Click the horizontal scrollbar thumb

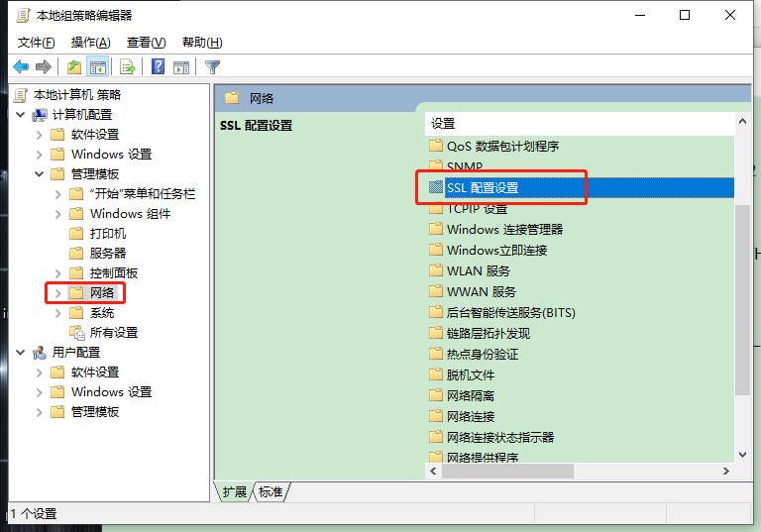tap(507, 471)
